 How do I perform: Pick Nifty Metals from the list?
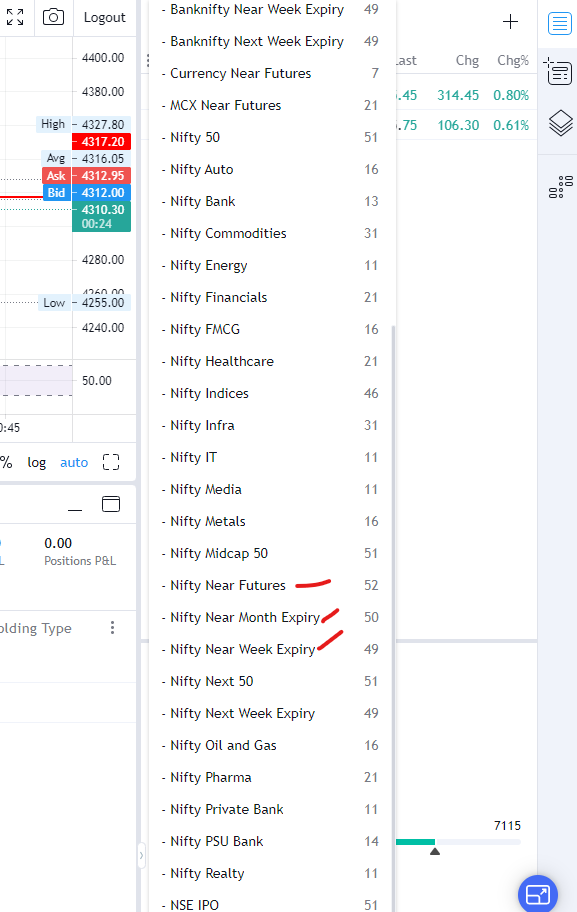click(x=271, y=521)
